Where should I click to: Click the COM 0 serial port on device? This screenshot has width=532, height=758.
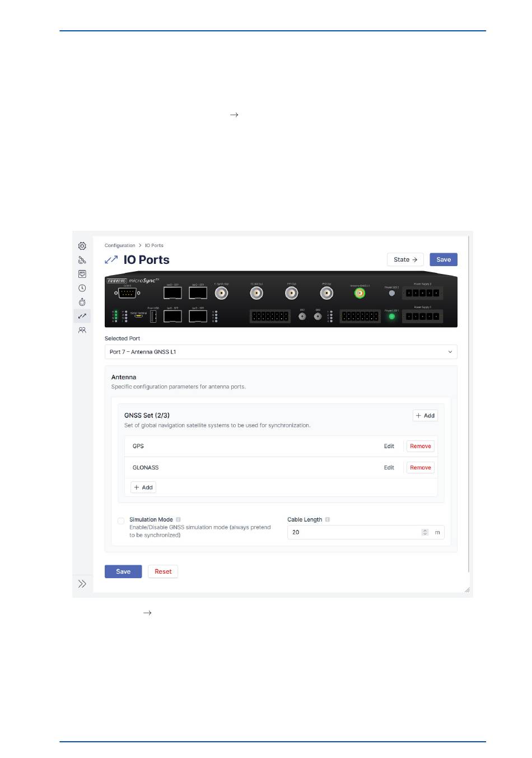click(127, 293)
